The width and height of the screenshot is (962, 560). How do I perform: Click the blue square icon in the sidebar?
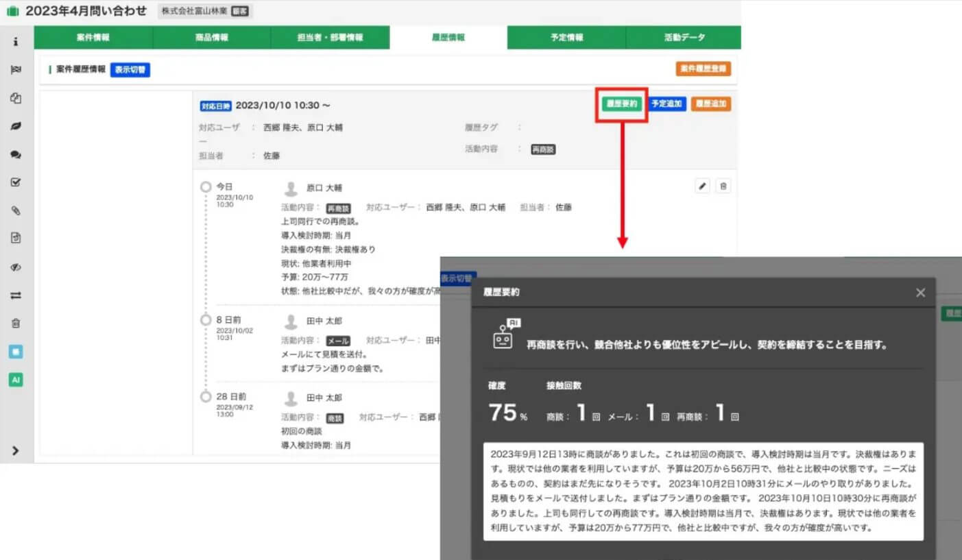(x=16, y=351)
